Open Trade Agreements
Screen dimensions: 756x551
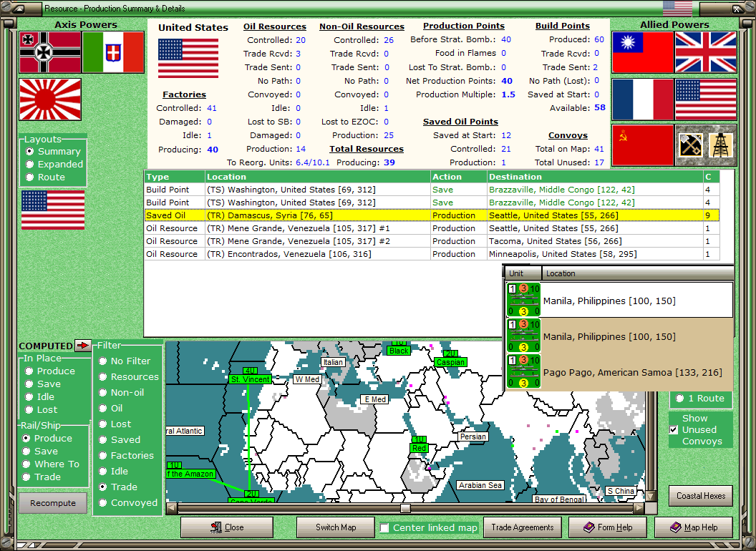click(x=522, y=527)
